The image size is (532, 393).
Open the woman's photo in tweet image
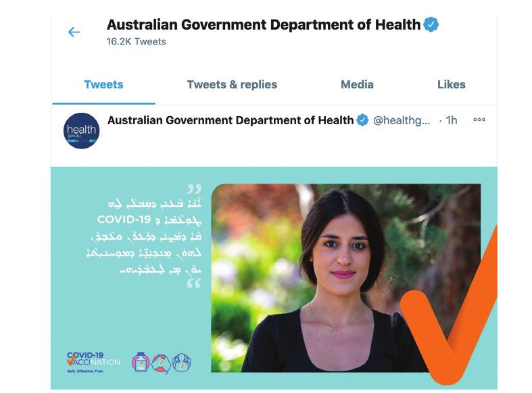click(345, 278)
